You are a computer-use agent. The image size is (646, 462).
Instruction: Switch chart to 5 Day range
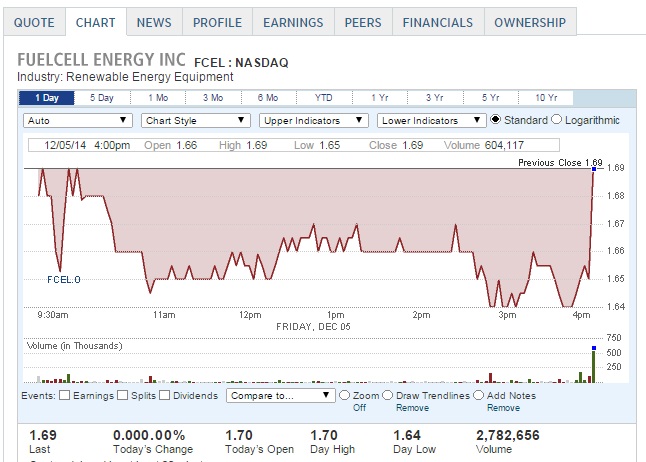coord(102,98)
